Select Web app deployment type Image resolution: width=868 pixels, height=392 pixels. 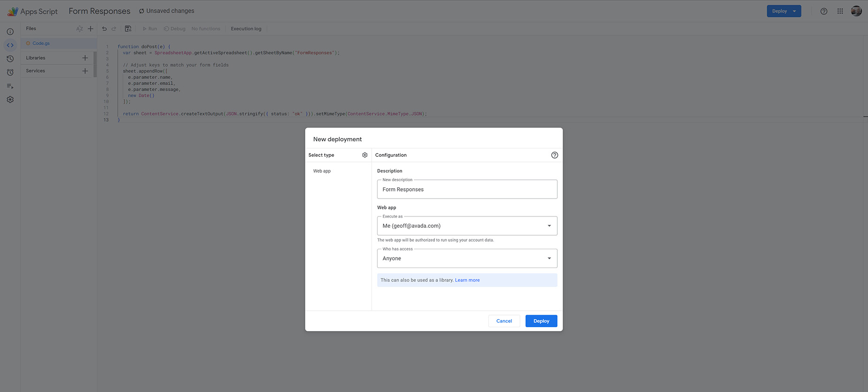coord(322,171)
